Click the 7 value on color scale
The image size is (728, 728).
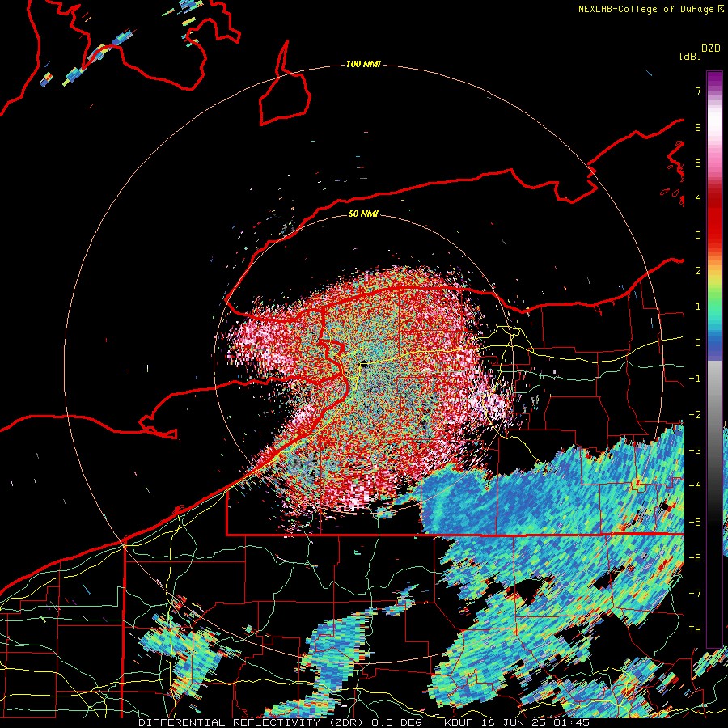698,91
